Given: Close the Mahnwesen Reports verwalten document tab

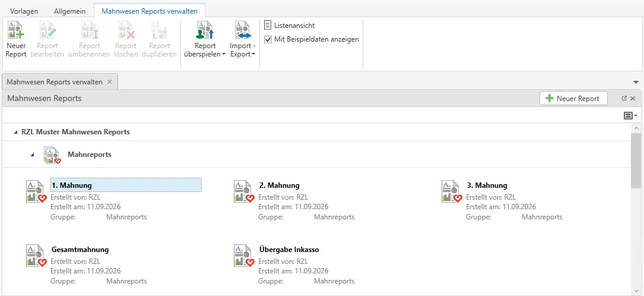Looking at the screenshot, I should (109, 82).
